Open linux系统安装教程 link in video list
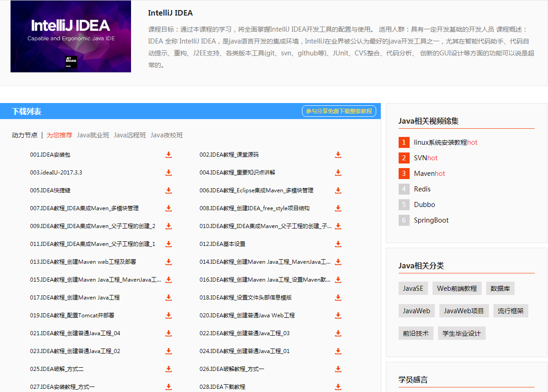Screen dimensions: 548x392 coord(440,142)
